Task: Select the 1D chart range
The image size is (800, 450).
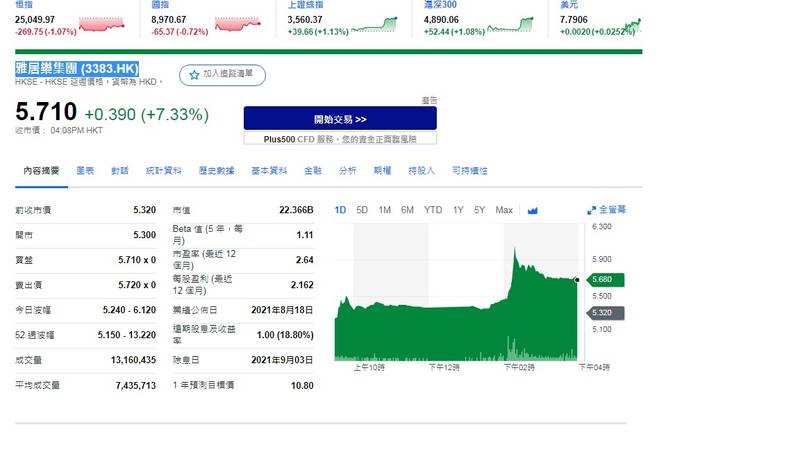Action: point(340,210)
